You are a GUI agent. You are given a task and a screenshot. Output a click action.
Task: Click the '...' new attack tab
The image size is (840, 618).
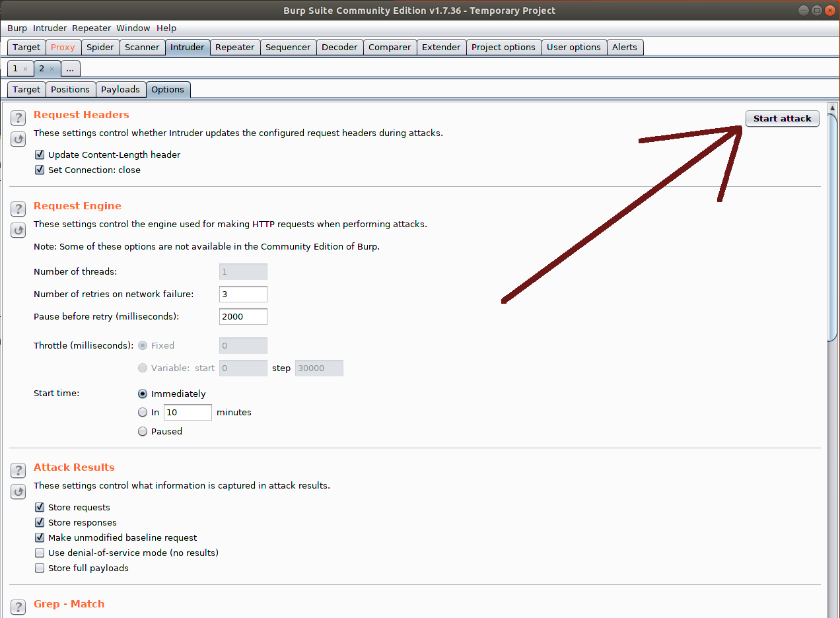pos(70,69)
